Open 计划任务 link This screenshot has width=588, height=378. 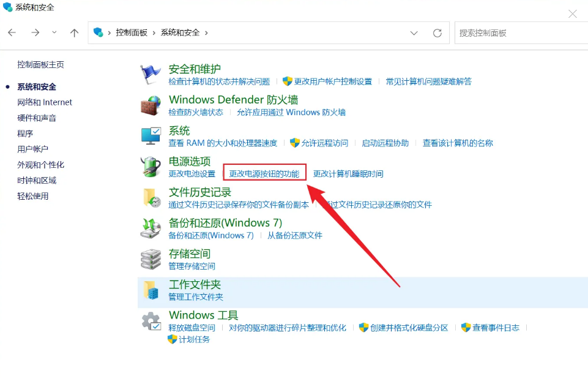click(194, 339)
